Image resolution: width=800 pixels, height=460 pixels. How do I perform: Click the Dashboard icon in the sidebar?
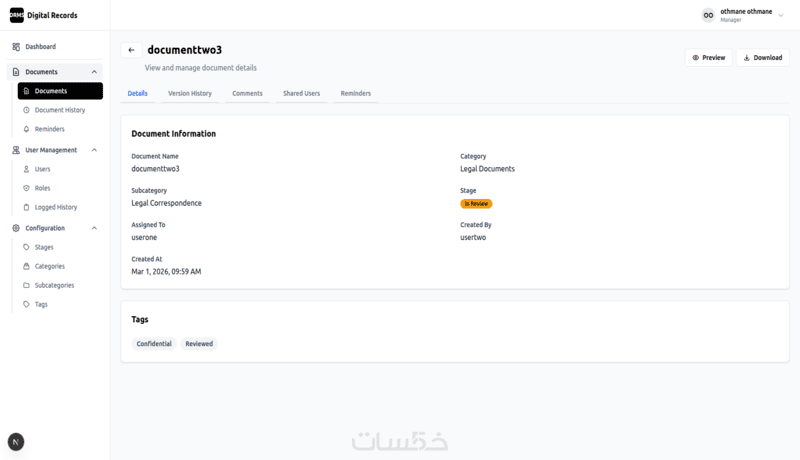point(16,47)
